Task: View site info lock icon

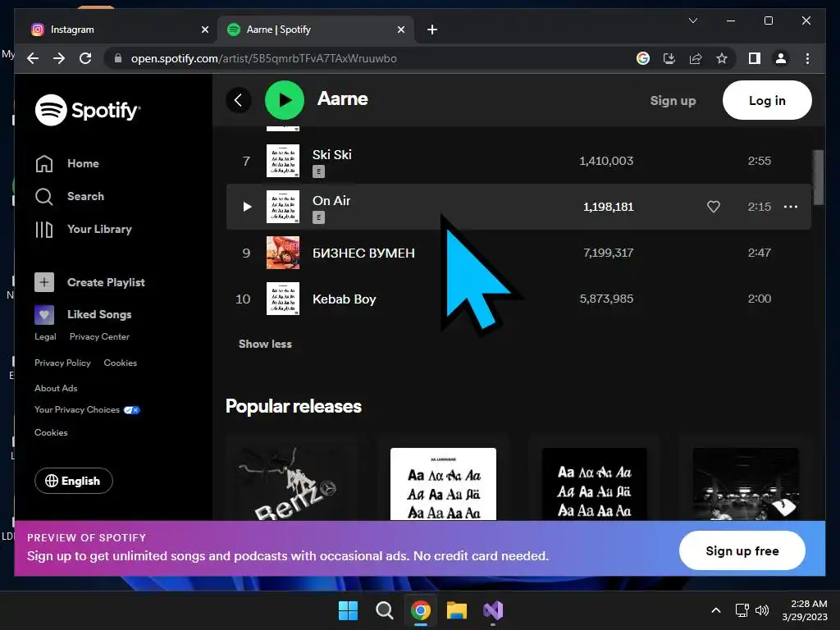Action: click(118, 58)
